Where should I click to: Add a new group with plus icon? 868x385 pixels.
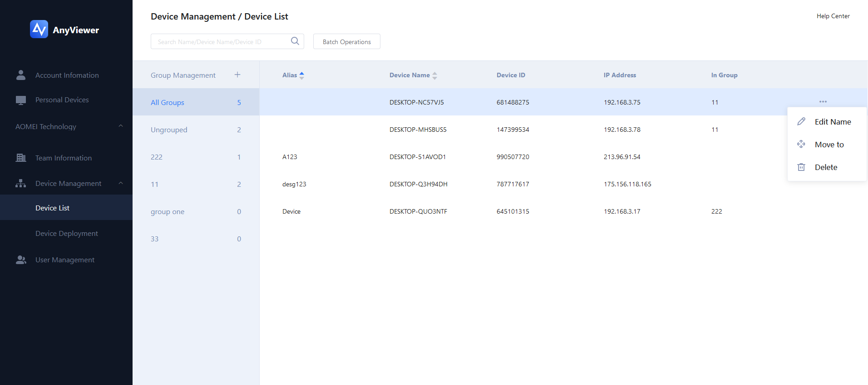pyautogui.click(x=237, y=75)
